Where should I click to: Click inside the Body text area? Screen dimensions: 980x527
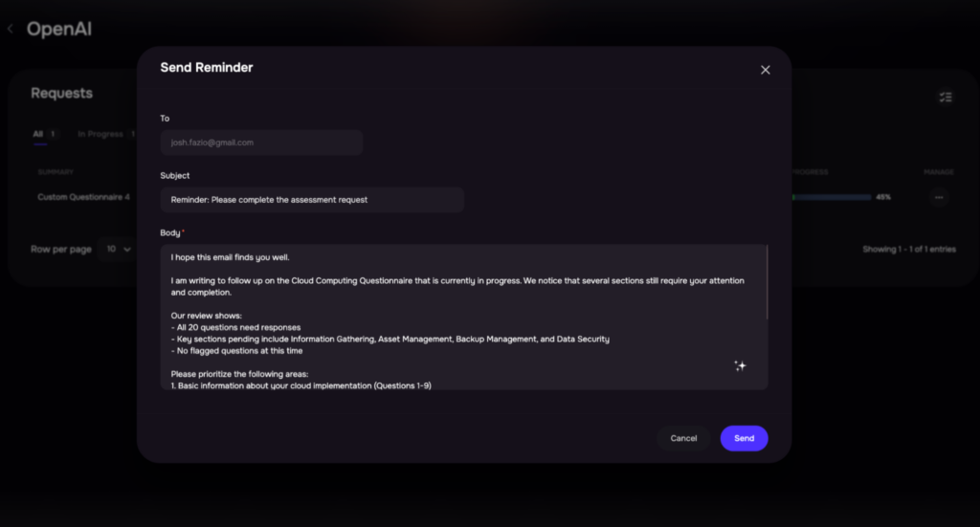click(x=464, y=318)
